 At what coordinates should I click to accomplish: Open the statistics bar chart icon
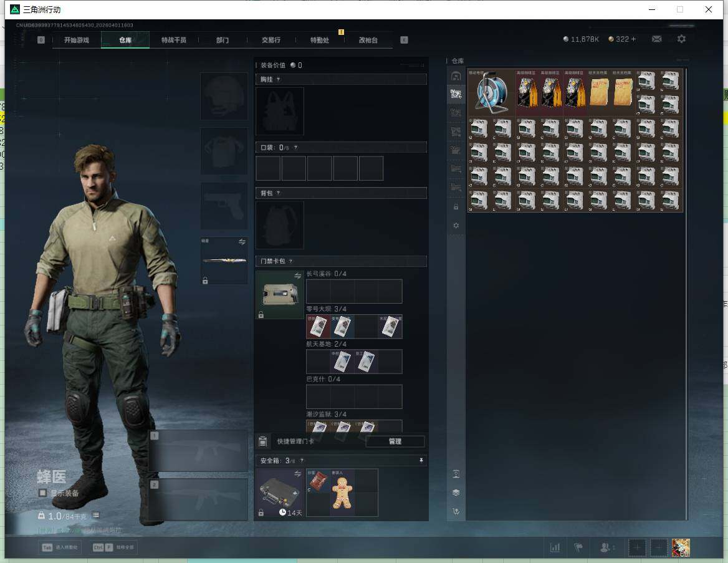tap(555, 547)
